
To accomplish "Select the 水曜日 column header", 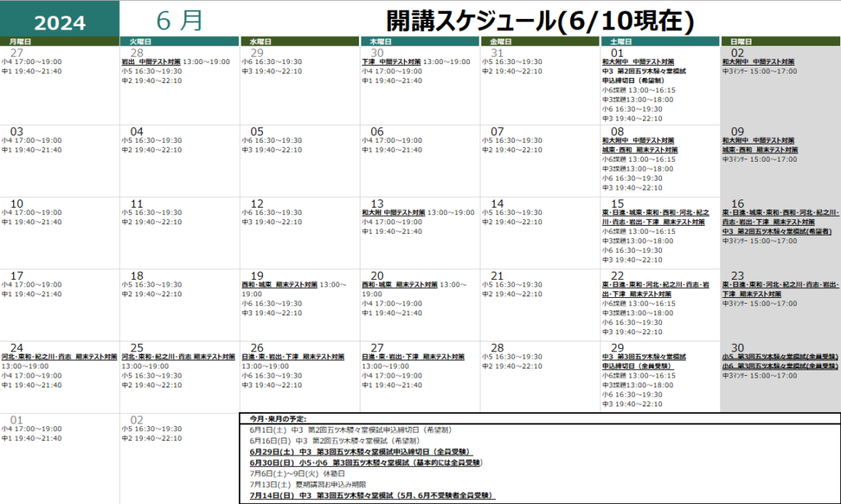I will click(261, 41).
